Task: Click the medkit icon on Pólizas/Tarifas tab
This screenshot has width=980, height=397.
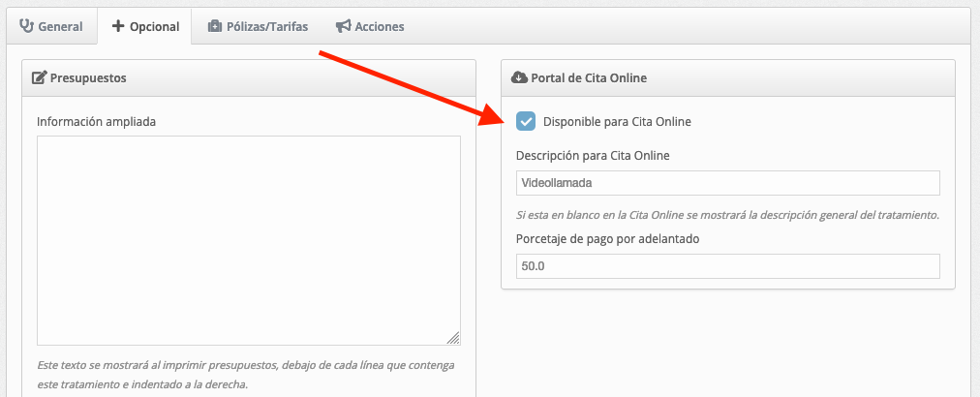Action: pyautogui.click(x=215, y=26)
